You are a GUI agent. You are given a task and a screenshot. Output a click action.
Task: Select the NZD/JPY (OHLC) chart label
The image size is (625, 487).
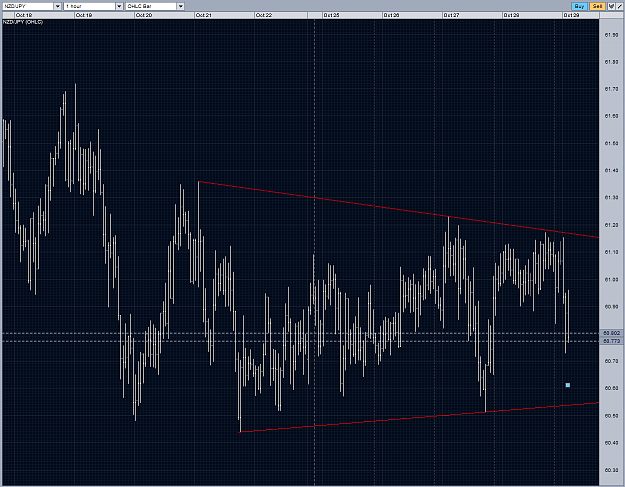[23, 22]
